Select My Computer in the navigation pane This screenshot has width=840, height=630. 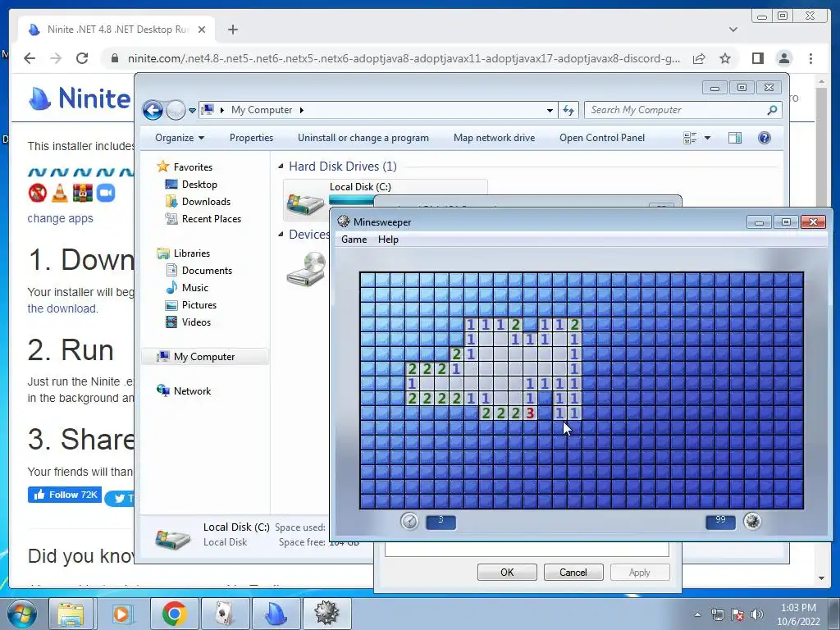tap(204, 357)
